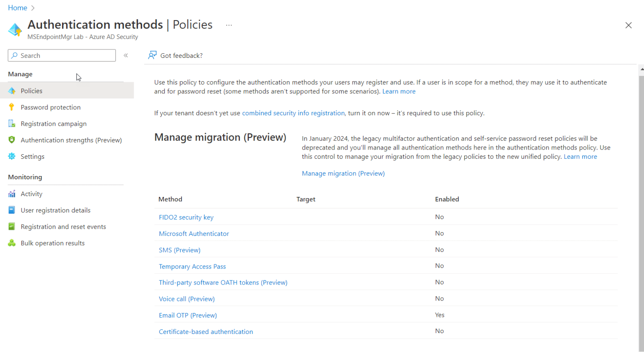644x352 pixels.
Task: View User registration details
Action: pyautogui.click(x=56, y=210)
